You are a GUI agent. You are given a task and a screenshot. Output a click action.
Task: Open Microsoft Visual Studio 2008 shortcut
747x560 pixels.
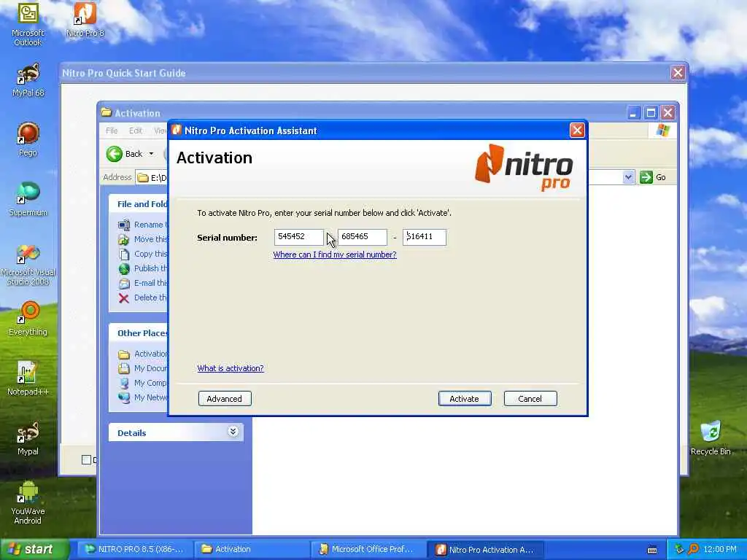click(28, 264)
